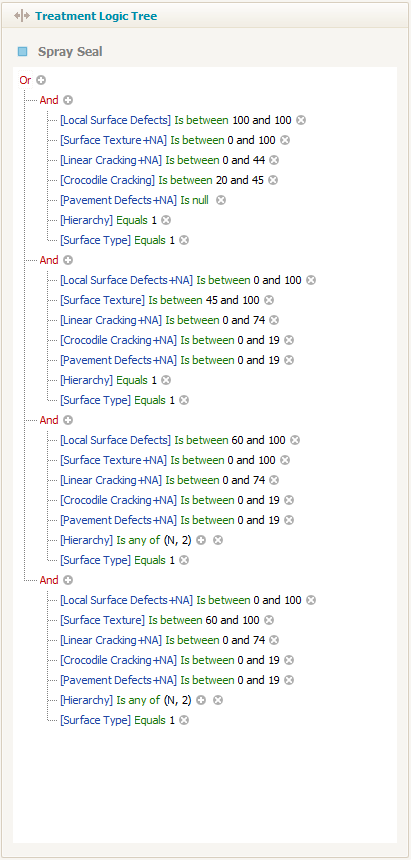Collapse panel using Treatment Logic Tree arrows icon

[x=22, y=16]
